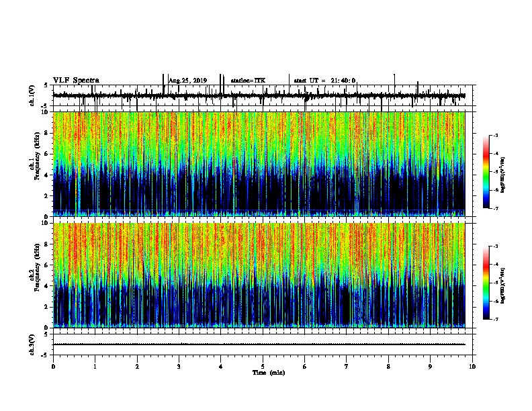
Task: Click the "-3" label on the upper colorbar
Action: click(495, 136)
